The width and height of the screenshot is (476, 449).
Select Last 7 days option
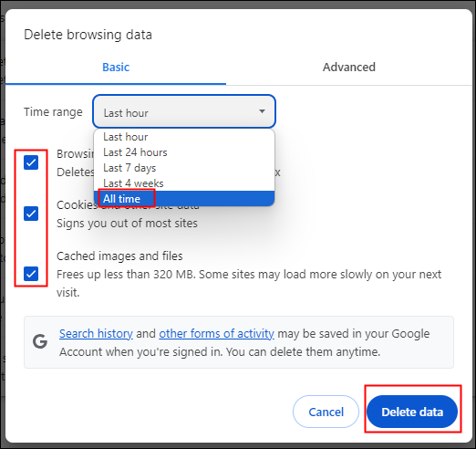(184, 168)
